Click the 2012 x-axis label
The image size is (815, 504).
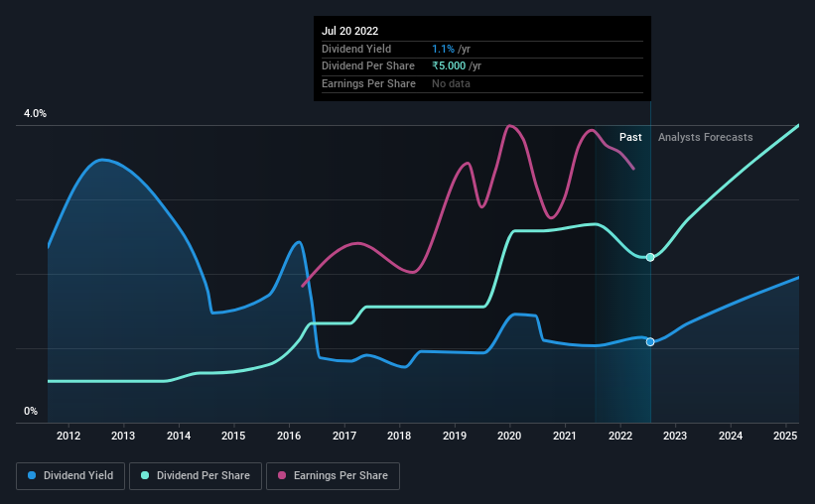pyautogui.click(x=68, y=436)
